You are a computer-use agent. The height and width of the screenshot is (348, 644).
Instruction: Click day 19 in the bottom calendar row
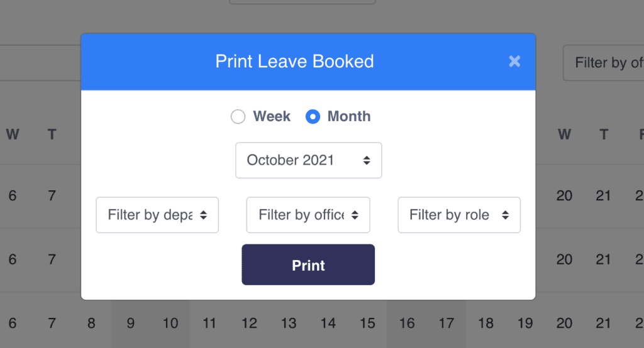525,324
